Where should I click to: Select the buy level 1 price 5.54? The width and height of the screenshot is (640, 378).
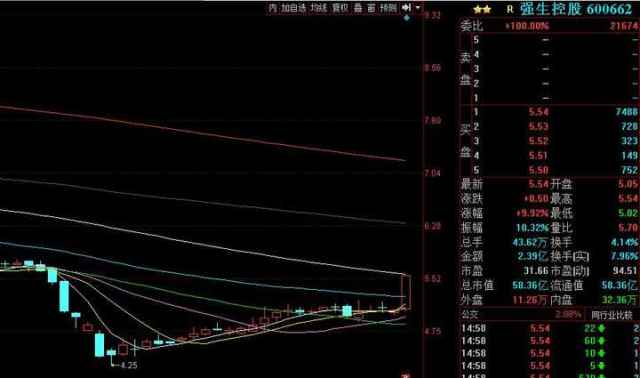point(538,112)
